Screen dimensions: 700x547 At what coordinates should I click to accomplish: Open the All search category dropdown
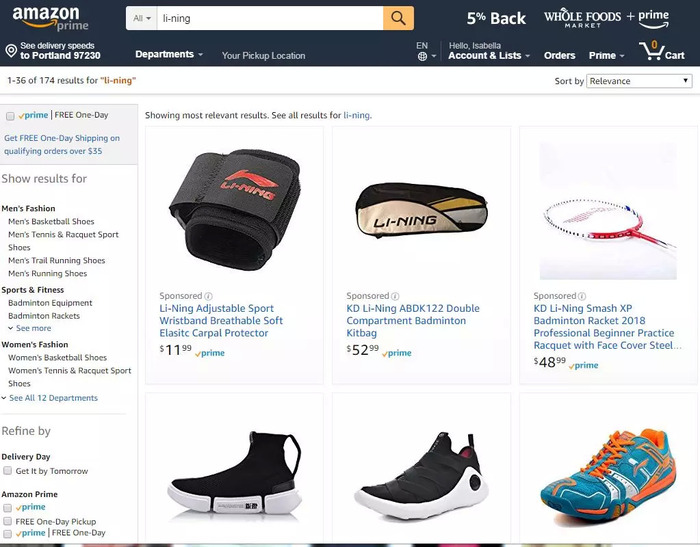tap(142, 18)
